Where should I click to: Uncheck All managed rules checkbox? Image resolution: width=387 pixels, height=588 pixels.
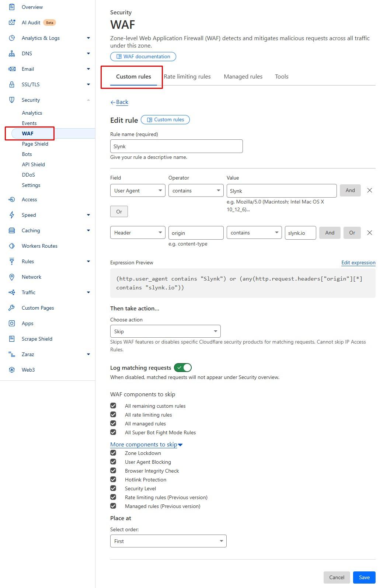coord(113,424)
